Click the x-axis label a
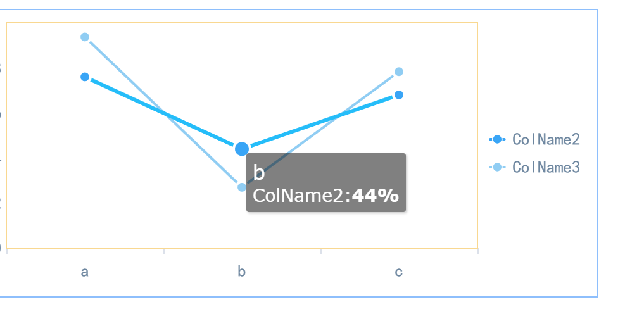The width and height of the screenshot is (644, 314). [x=85, y=272]
